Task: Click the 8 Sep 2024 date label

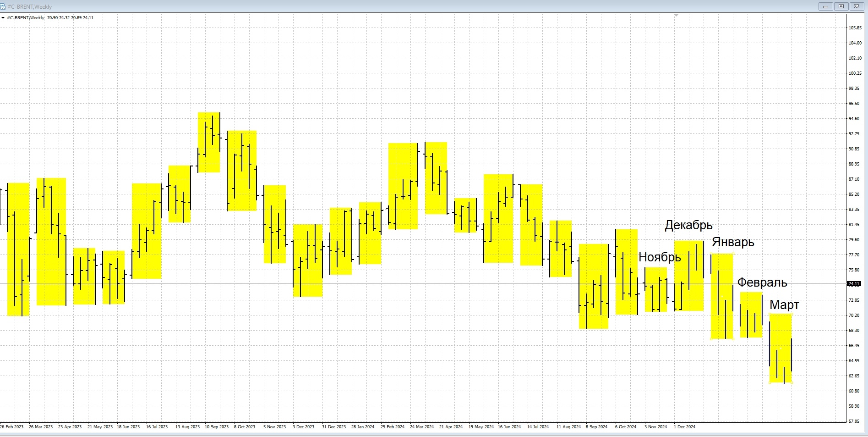Action: (596, 427)
